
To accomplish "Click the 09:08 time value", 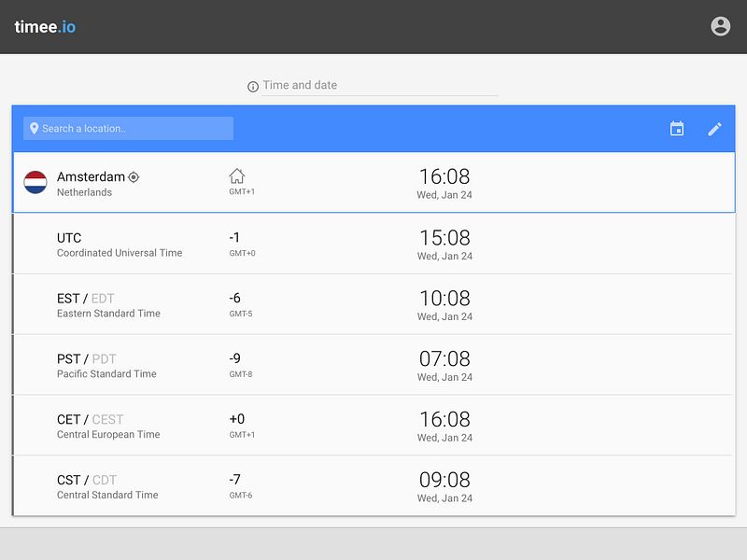I will click(x=444, y=480).
